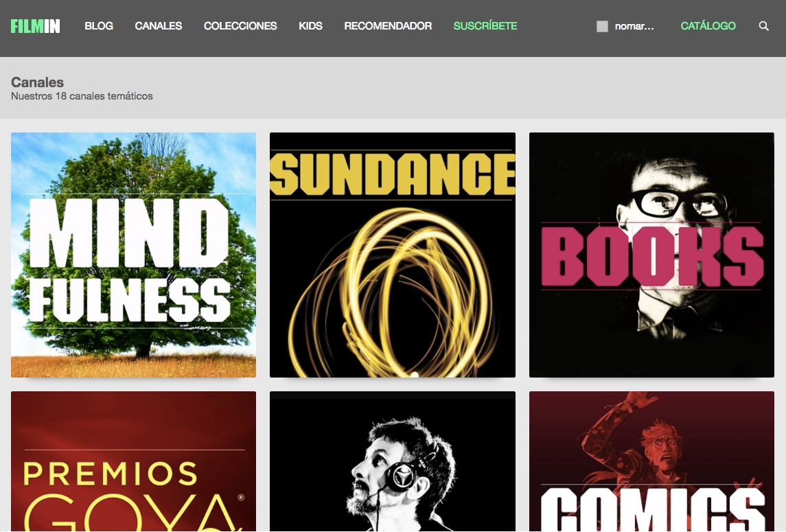The width and height of the screenshot is (786, 532).
Task: Click the green Suscríbete link
Action: [x=485, y=26]
